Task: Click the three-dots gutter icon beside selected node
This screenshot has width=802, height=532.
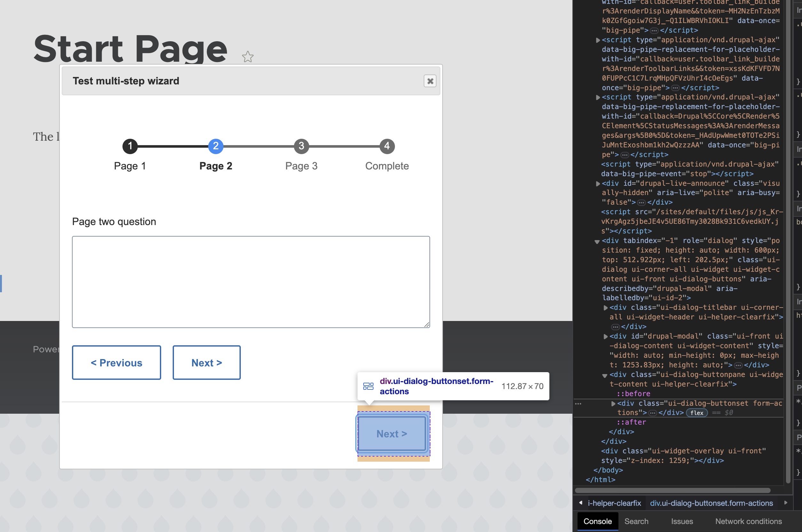Action: coord(578,404)
